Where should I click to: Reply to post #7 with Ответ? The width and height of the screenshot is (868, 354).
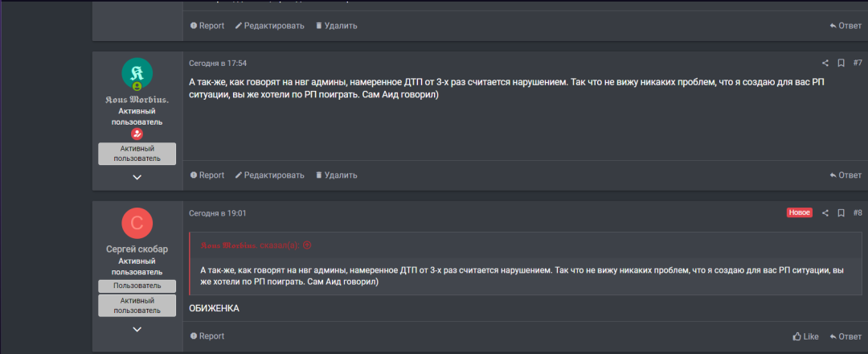tap(845, 175)
